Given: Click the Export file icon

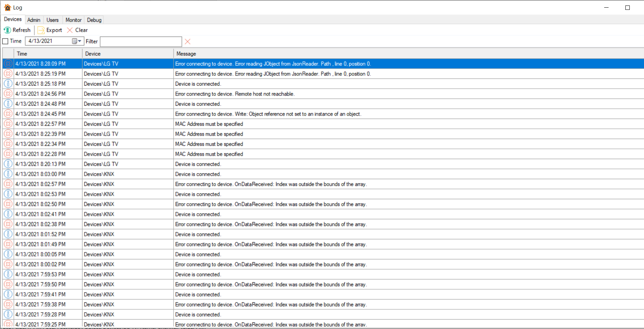Looking at the screenshot, I should [x=41, y=30].
